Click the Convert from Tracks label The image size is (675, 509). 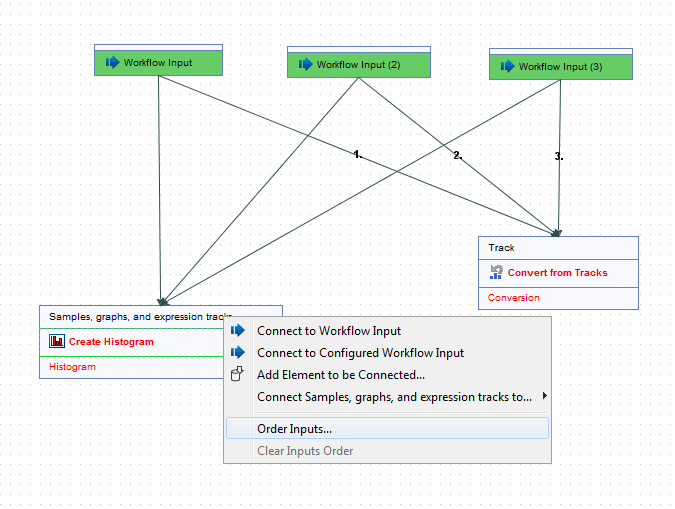pos(557,273)
